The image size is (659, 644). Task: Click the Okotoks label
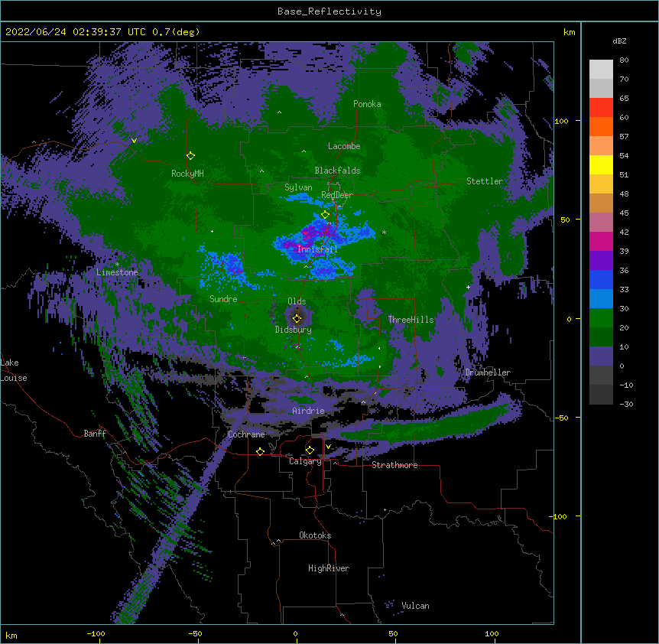[315, 535]
